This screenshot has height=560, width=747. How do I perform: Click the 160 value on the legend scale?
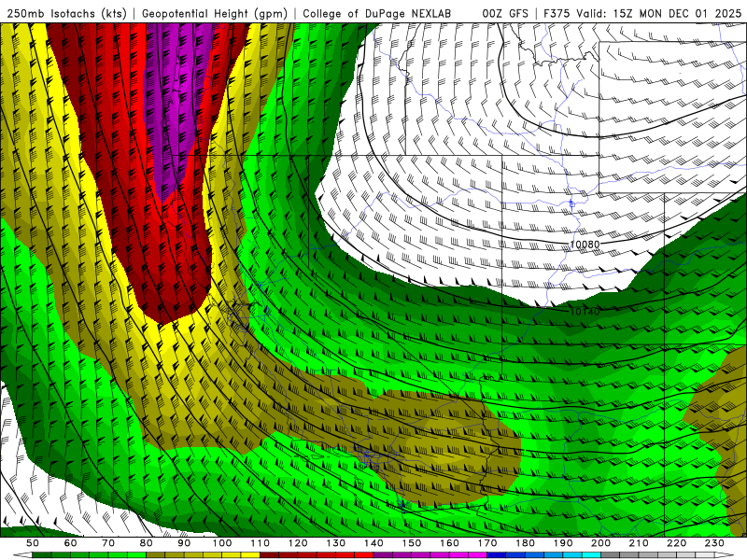[449, 543]
